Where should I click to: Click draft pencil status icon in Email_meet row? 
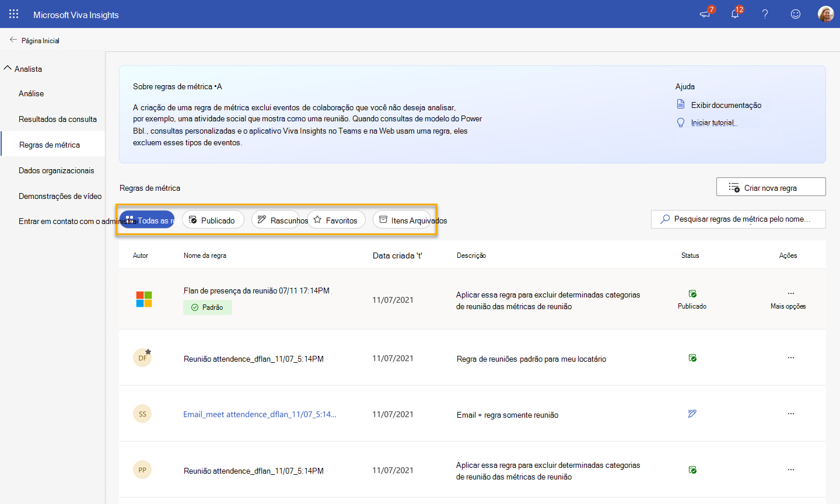[x=692, y=414]
